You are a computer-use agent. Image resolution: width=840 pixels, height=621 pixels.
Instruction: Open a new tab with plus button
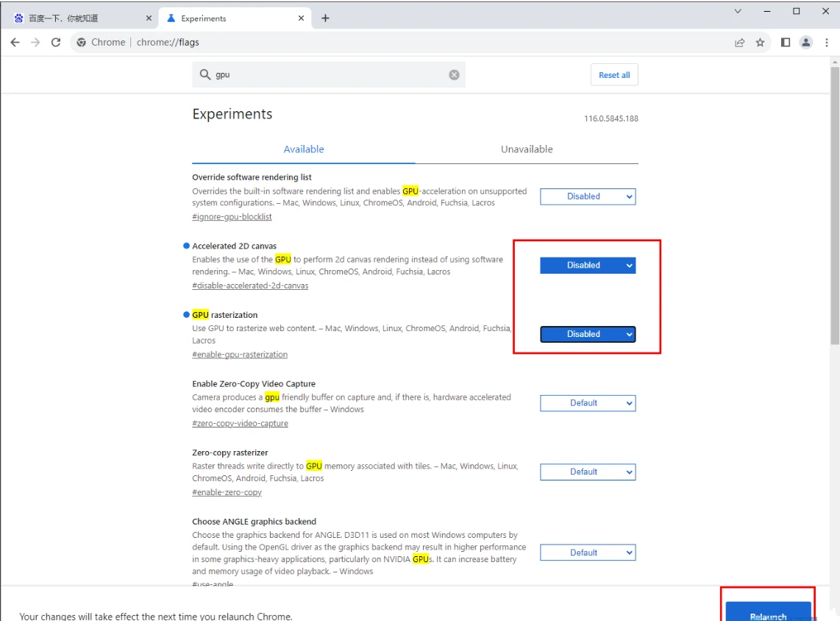325,18
